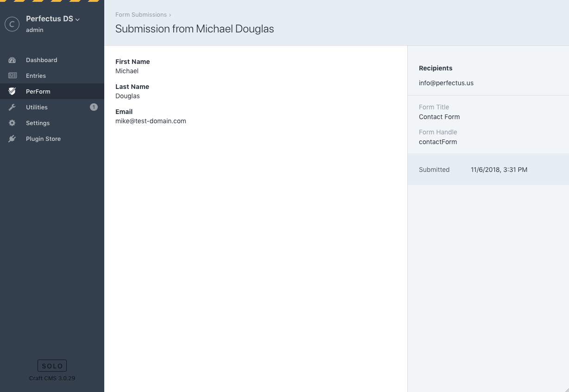
Task: Expand the Perfectus DS site dropdown
Action: click(77, 19)
